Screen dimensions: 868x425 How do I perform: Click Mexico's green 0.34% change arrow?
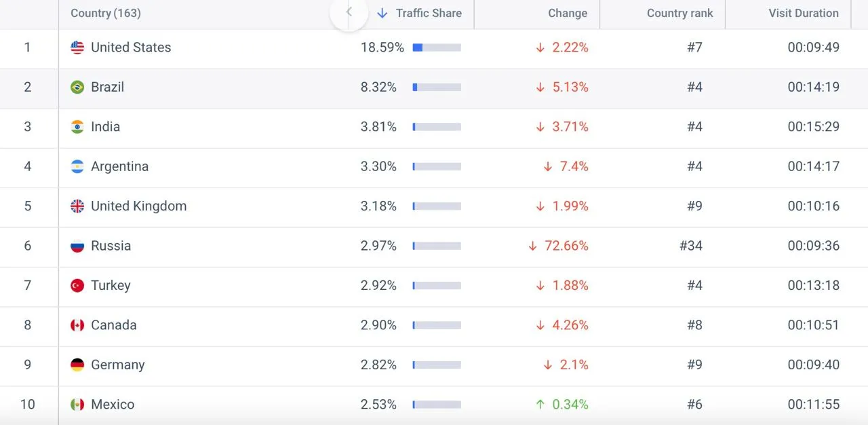pyautogui.click(x=540, y=405)
